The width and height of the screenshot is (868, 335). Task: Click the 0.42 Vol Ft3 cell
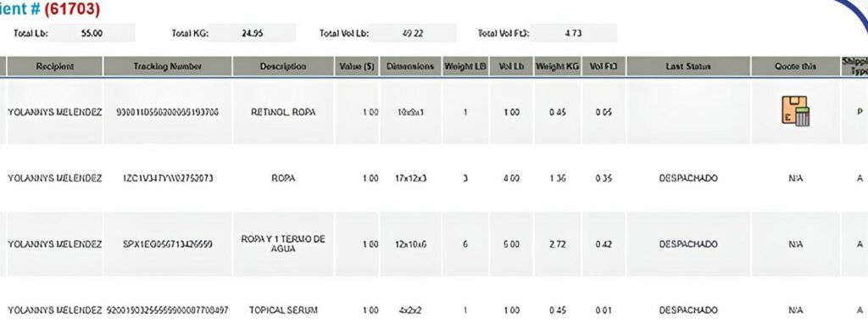click(604, 244)
